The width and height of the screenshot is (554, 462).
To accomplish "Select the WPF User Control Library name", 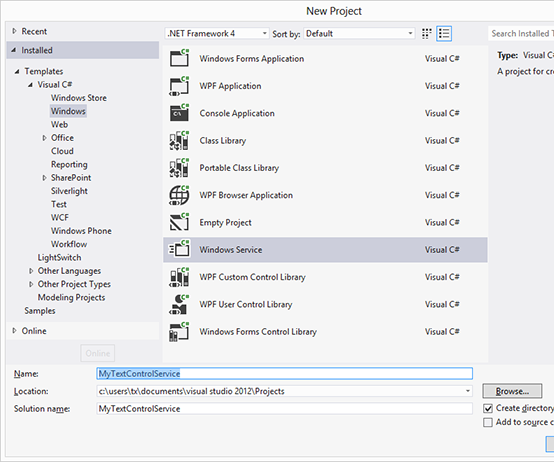I will tap(246, 304).
